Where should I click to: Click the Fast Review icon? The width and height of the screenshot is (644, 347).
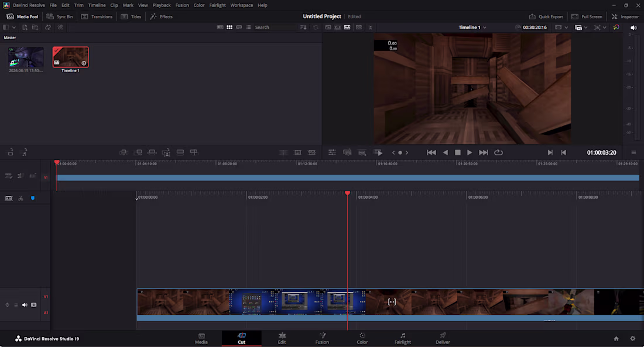click(378, 152)
